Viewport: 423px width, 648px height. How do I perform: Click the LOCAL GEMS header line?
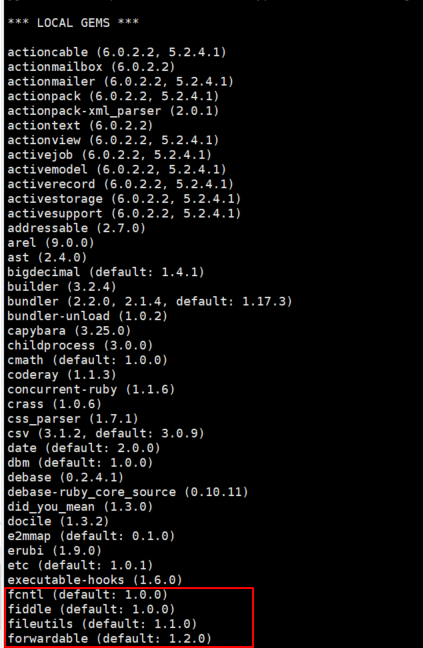(73, 23)
